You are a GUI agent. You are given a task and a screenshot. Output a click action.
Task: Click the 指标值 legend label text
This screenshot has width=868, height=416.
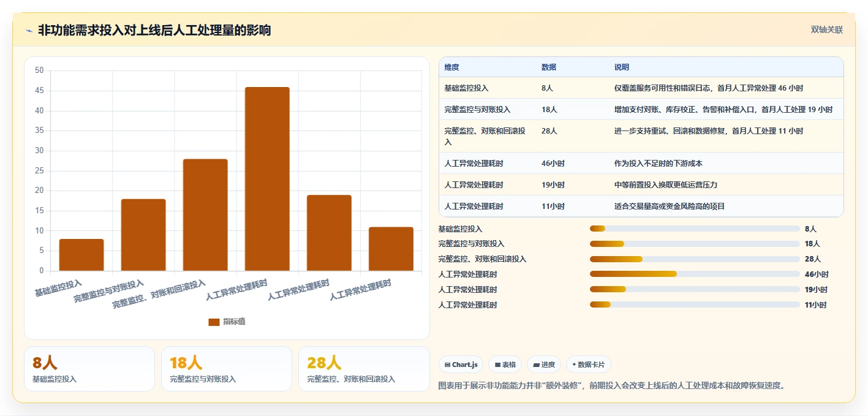(x=234, y=322)
